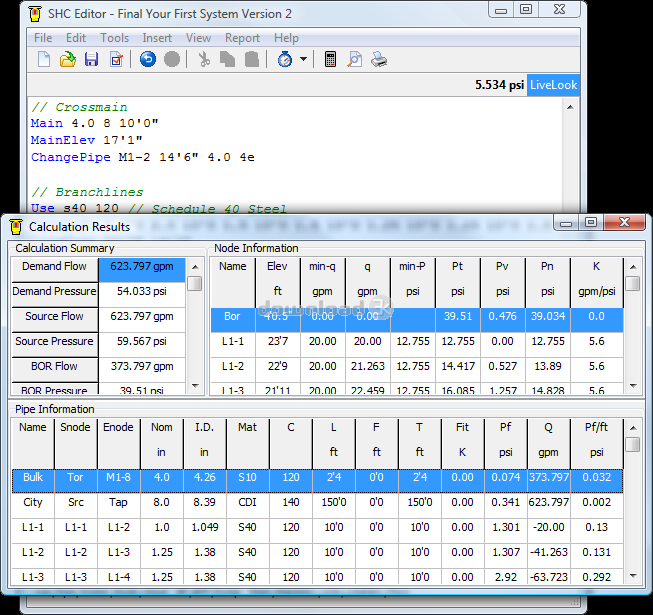This screenshot has width=653, height=615.
Task: Click the checklist verify icon
Action: pyautogui.click(x=116, y=60)
